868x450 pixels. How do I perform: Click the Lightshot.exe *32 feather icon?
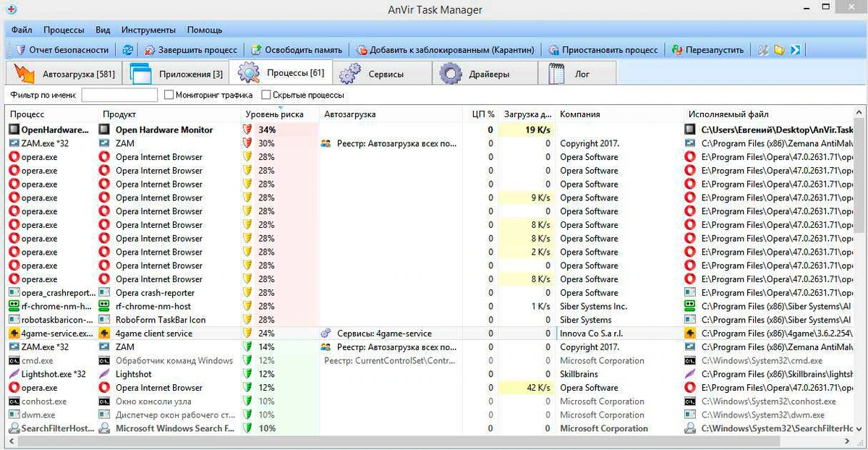pos(14,374)
